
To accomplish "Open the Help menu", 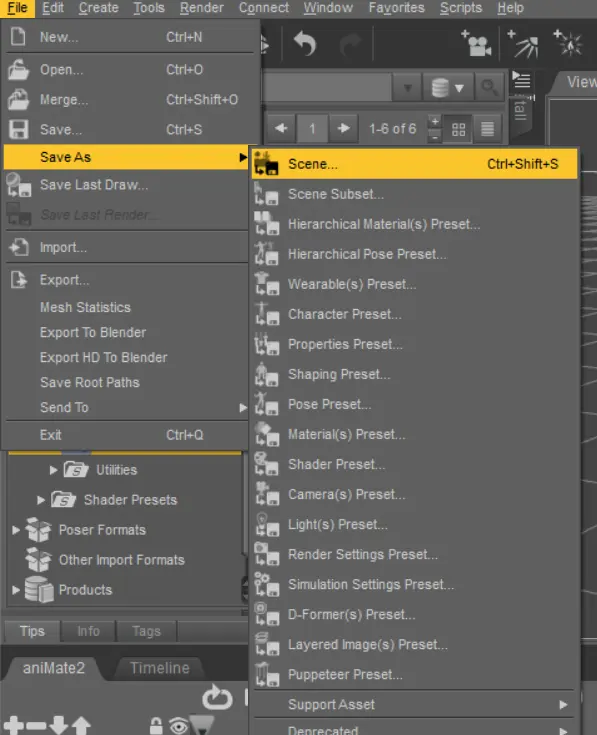I will [x=510, y=8].
